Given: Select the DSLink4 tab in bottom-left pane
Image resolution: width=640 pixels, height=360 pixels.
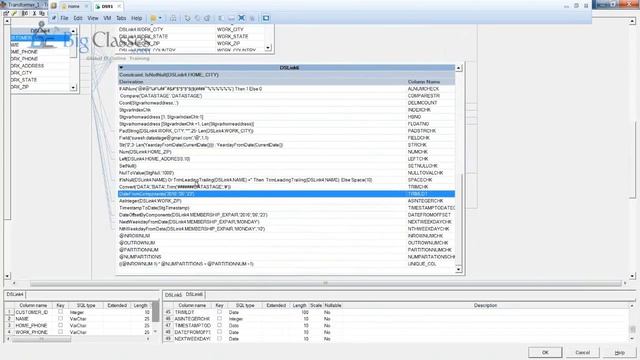Looking at the screenshot, I should point(15,294).
